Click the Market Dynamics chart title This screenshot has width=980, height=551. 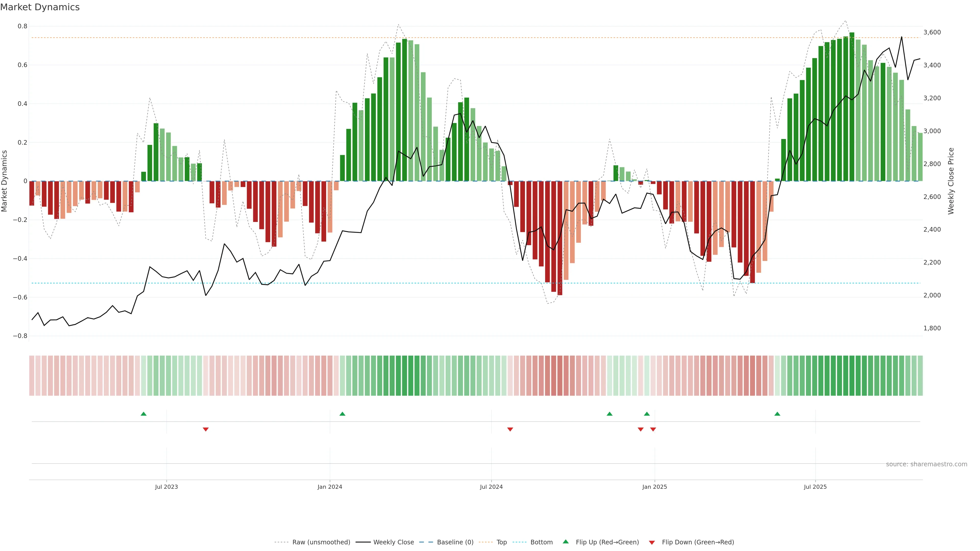click(40, 7)
